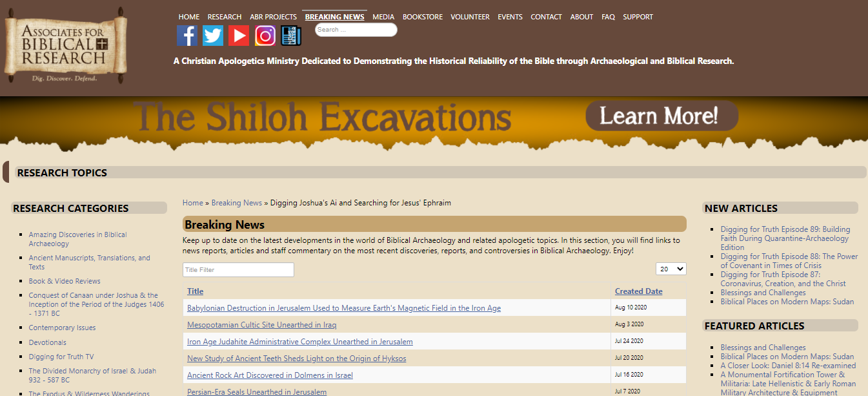Open Digging for Truth TV category

pos(61,357)
